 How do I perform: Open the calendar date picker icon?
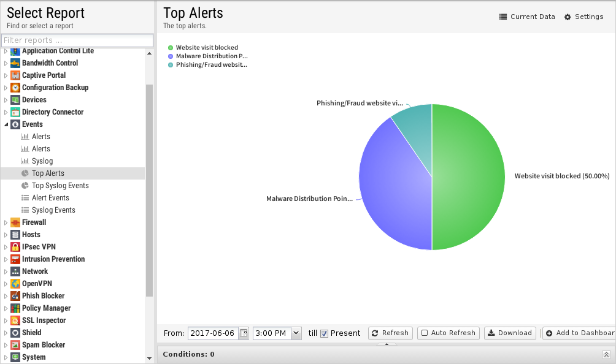click(244, 333)
